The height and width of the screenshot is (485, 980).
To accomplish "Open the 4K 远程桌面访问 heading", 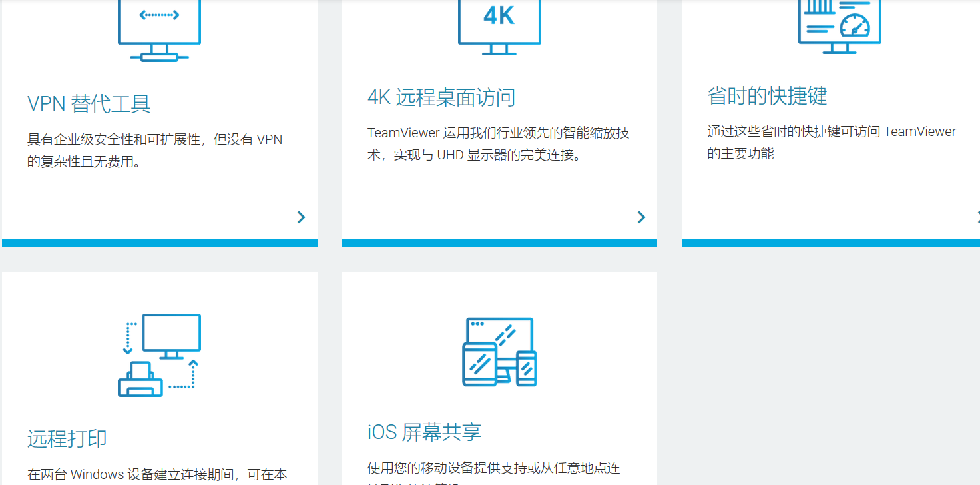I will pos(441,97).
